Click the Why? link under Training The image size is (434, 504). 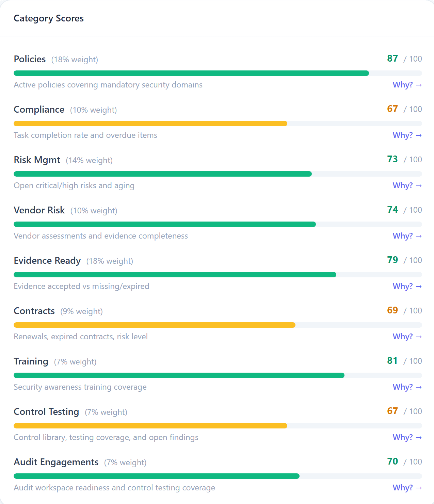pyautogui.click(x=407, y=387)
